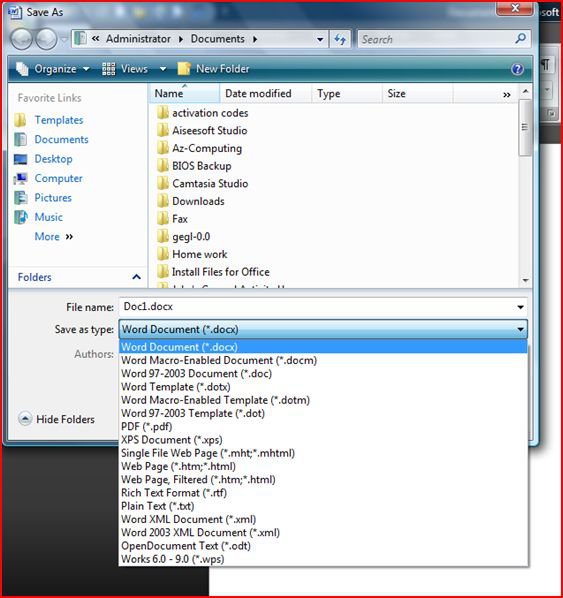This screenshot has height=598, width=563.
Task: Select Word Macro-Enabled Document (*.docm)
Action: (x=323, y=360)
